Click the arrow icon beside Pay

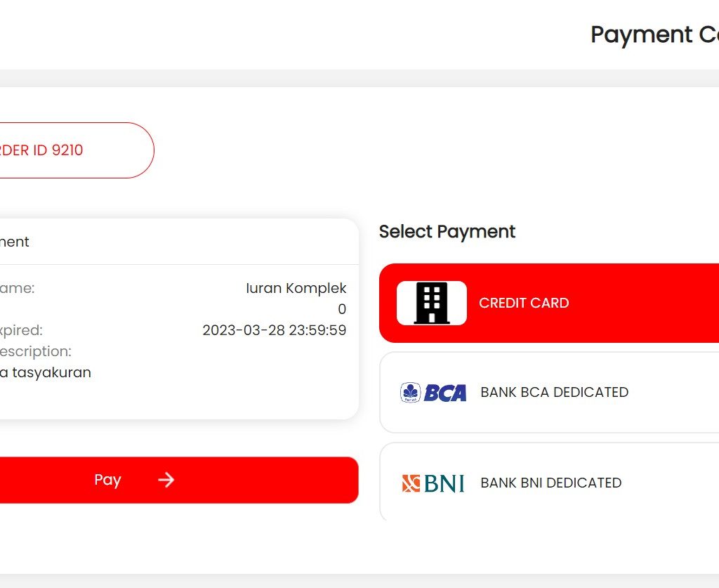tap(166, 480)
